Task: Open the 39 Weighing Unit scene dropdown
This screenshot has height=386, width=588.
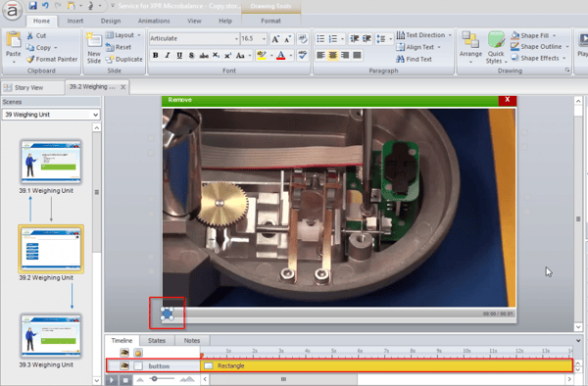Action: pyautogui.click(x=51, y=115)
